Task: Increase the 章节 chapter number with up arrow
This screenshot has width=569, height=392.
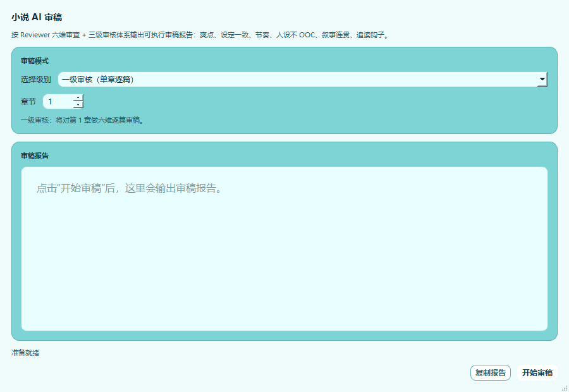Action: 78,98
